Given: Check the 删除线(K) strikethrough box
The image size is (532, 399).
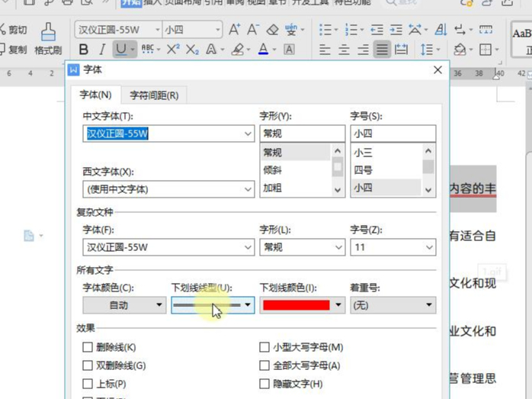Looking at the screenshot, I should 88,347.
